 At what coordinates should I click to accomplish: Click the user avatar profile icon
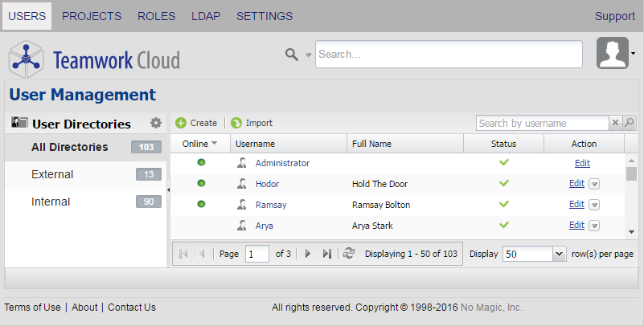(x=613, y=54)
